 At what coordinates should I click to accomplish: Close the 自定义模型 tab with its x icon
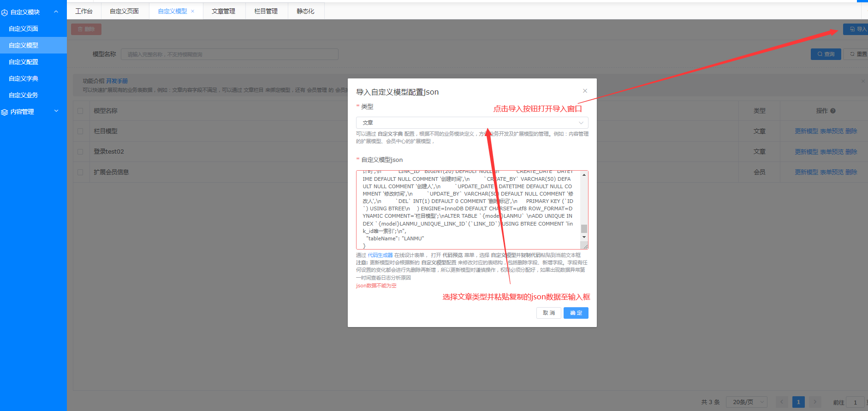193,11
